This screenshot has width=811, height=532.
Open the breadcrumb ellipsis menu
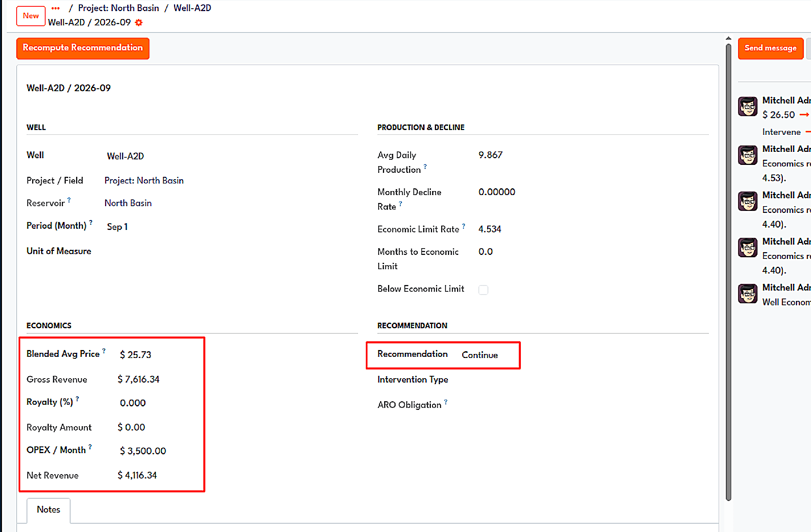coord(55,8)
